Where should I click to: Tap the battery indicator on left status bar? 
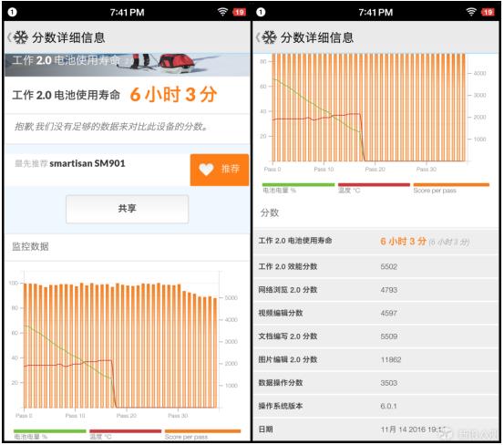pyautogui.click(x=239, y=12)
